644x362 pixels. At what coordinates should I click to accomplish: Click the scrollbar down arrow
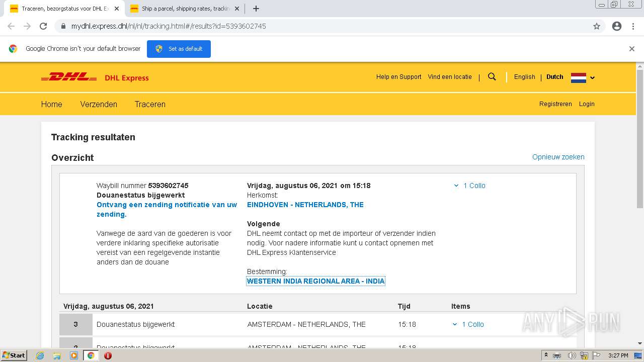point(639,343)
